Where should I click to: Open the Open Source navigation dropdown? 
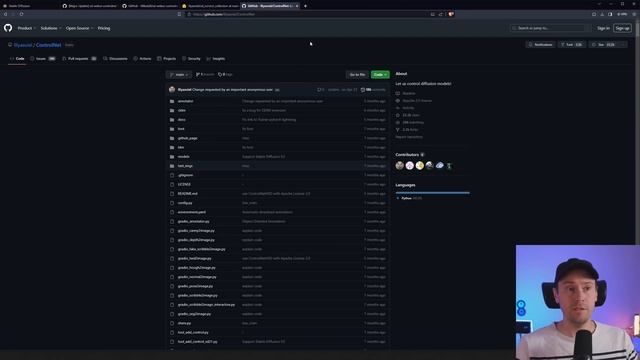click(x=79, y=28)
